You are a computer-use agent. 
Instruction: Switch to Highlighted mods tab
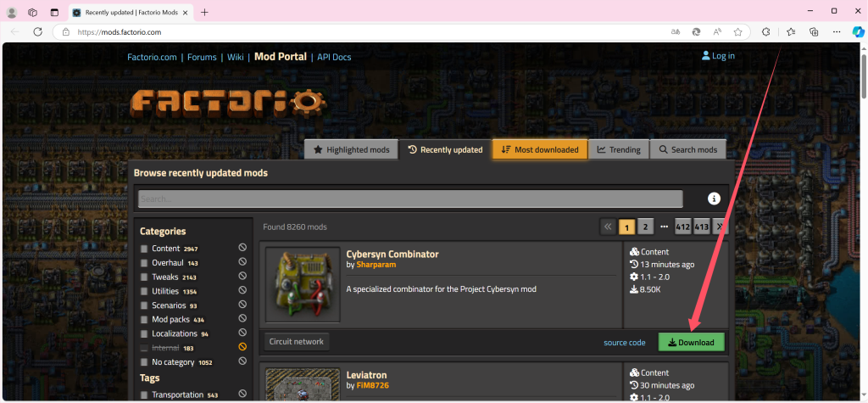click(351, 149)
